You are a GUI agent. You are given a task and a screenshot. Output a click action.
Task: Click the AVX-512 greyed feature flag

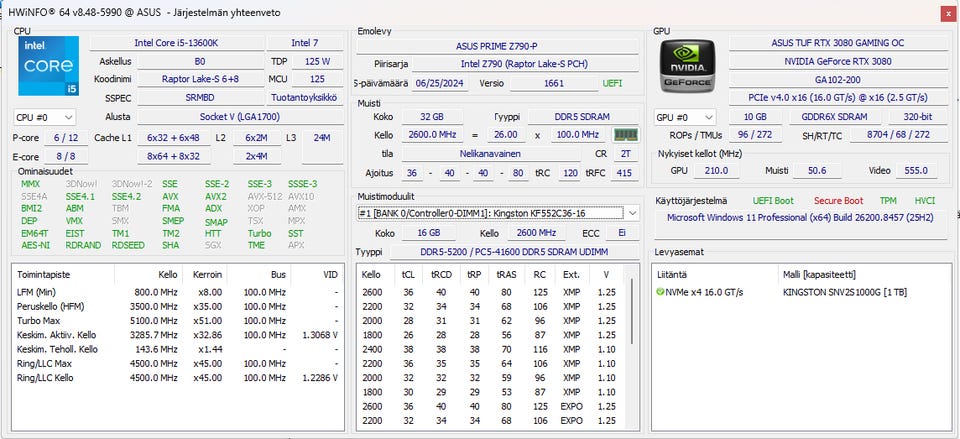pos(263,197)
